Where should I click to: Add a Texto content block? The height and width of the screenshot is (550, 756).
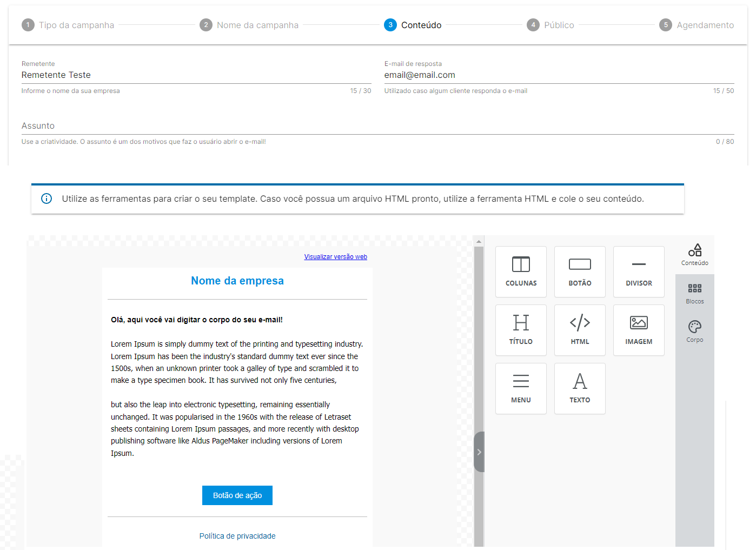[x=580, y=388]
